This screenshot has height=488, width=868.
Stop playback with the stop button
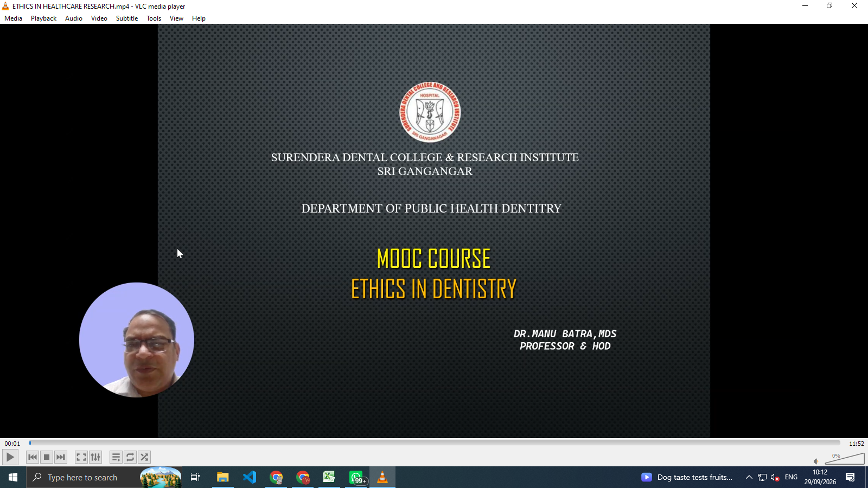pos(47,457)
